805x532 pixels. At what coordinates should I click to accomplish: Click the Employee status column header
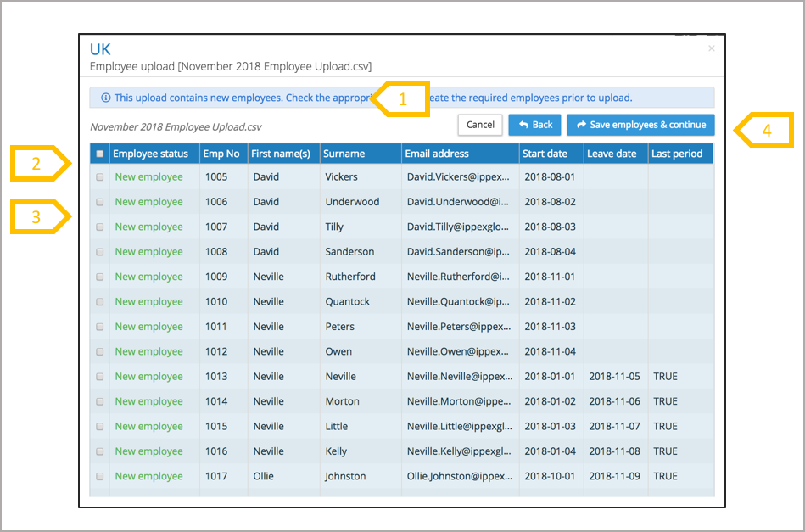[150, 154]
